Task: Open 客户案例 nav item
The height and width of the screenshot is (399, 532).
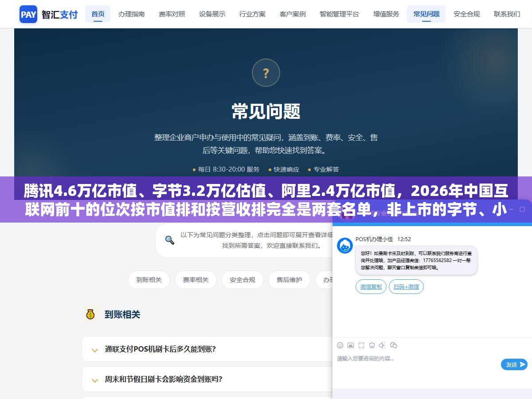Action: 293,14
